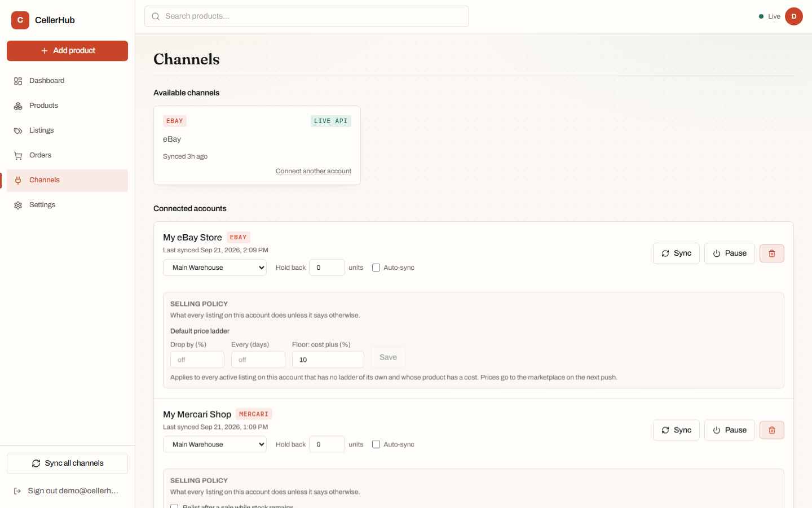
Task: Sync the My Mercari Shop account
Action: pos(676,430)
